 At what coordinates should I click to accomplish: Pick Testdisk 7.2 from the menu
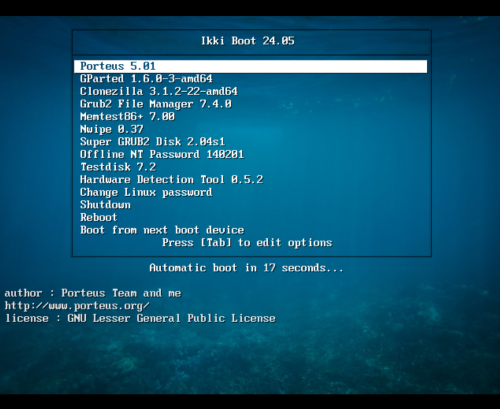(118, 167)
